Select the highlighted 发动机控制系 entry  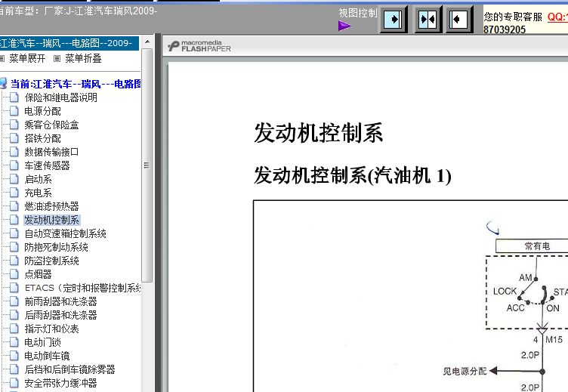(x=51, y=220)
